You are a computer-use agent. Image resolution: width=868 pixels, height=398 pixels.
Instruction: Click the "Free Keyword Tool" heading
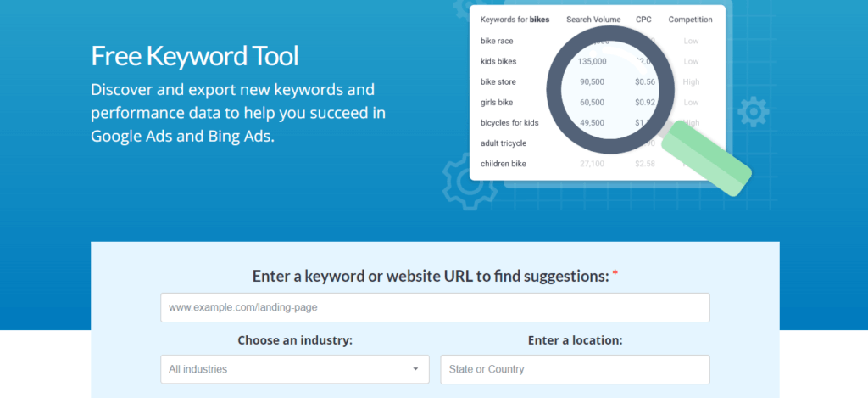(195, 57)
